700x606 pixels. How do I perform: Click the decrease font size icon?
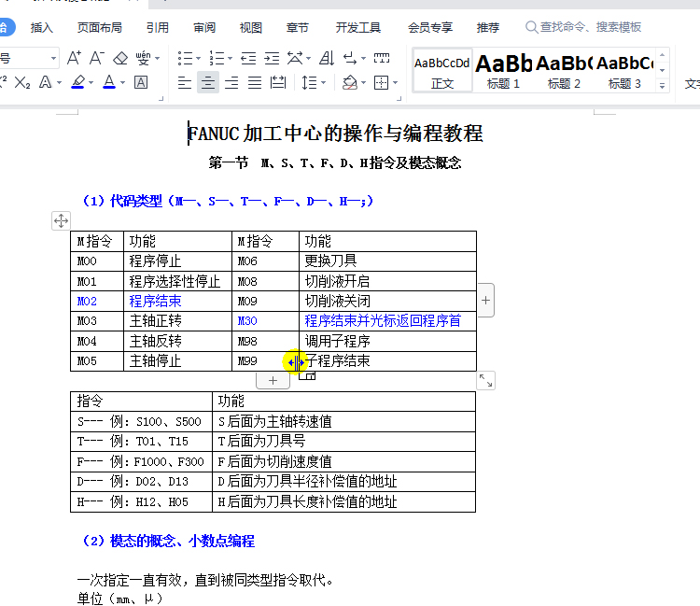[x=97, y=58]
